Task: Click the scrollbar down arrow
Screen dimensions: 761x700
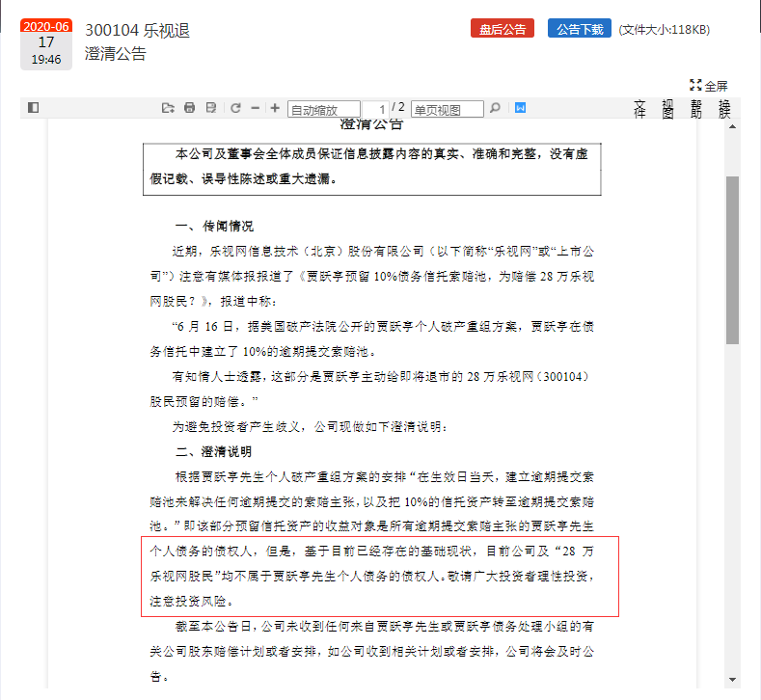Action: pyautogui.click(x=732, y=680)
